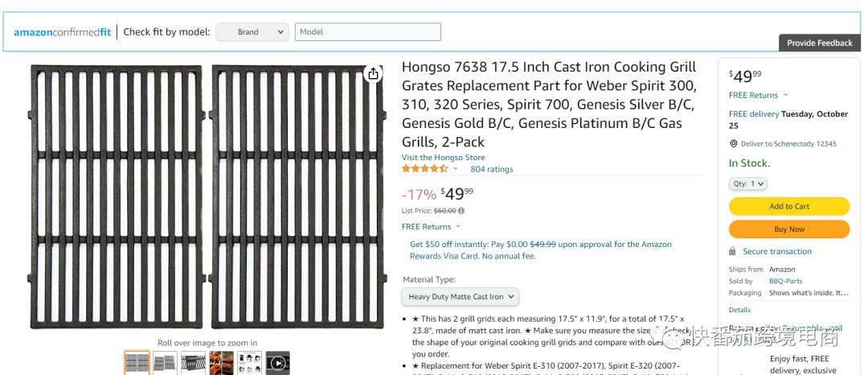The height and width of the screenshot is (375, 868).
Task: Click the Amazon Confirmed Fit logo
Action: [x=62, y=32]
